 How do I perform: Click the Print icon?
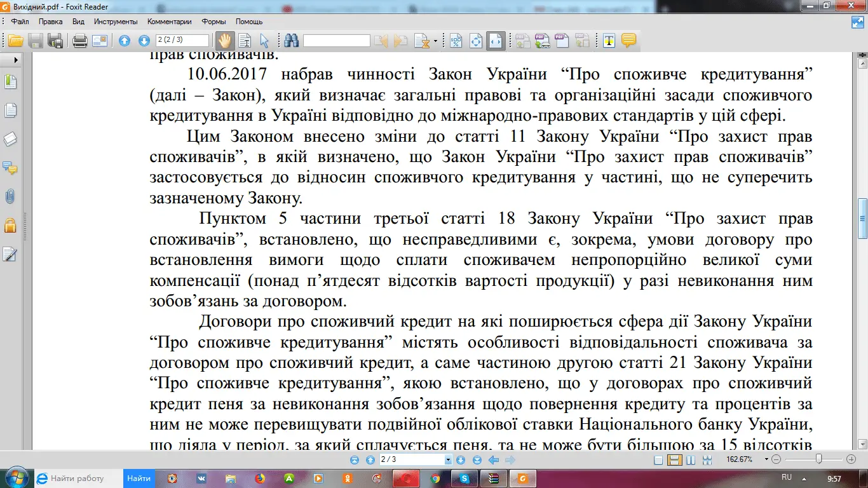pyautogui.click(x=80, y=41)
